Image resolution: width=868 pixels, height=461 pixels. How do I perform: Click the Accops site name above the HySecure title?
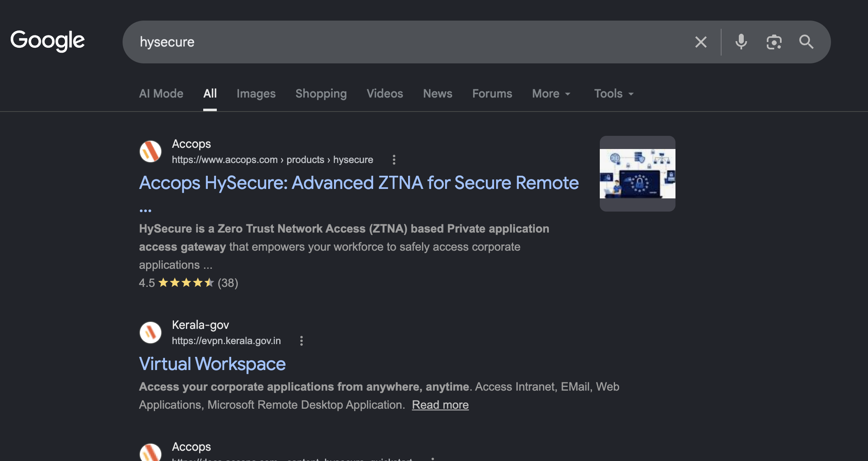click(x=191, y=144)
